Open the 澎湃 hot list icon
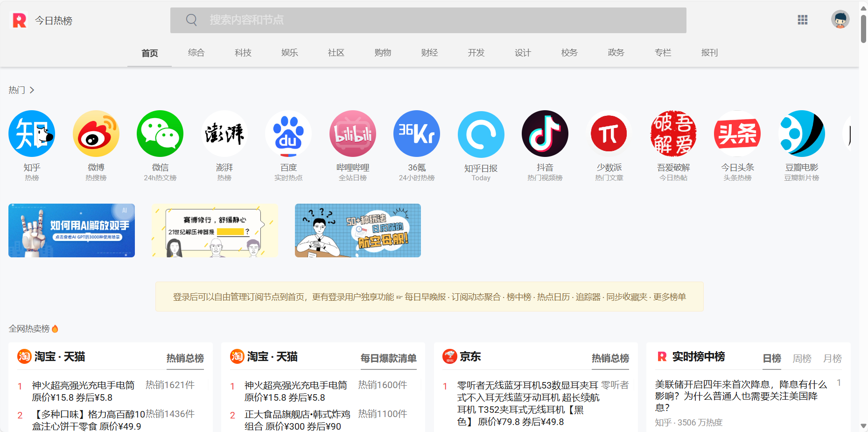The width and height of the screenshot is (868, 432). point(224,134)
